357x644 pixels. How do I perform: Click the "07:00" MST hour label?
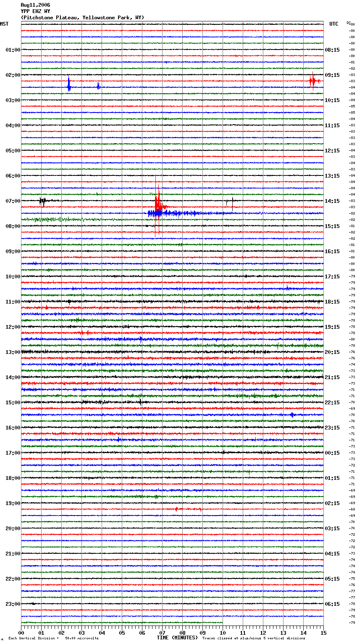[13, 201]
